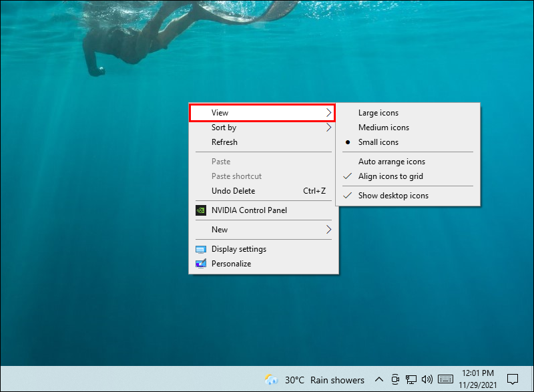Click the Meet Now camera tray icon
The width and height of the screenshot is (534, 392).
pyautogui.click(x=395, y=379)
